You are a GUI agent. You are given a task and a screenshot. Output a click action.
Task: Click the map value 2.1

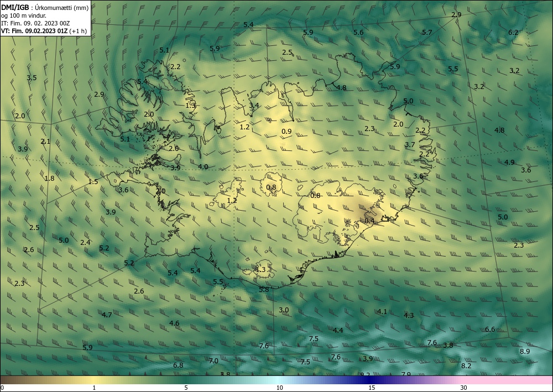[45, 142]
